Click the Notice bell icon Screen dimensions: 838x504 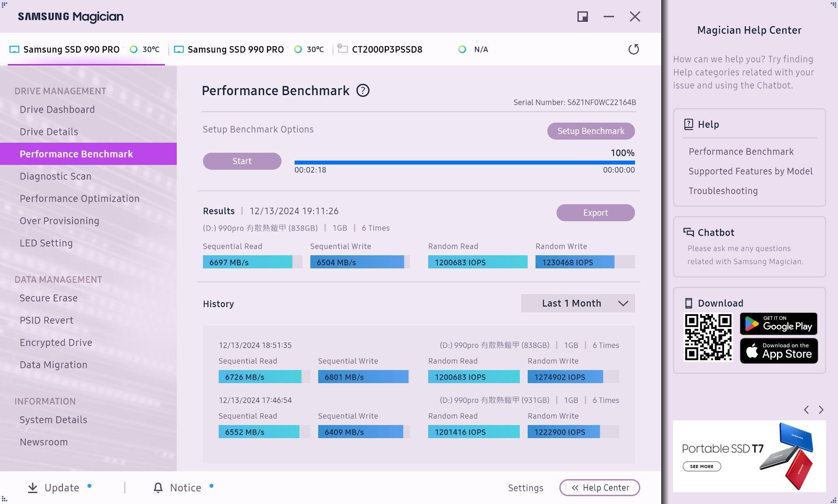[158, 488]
